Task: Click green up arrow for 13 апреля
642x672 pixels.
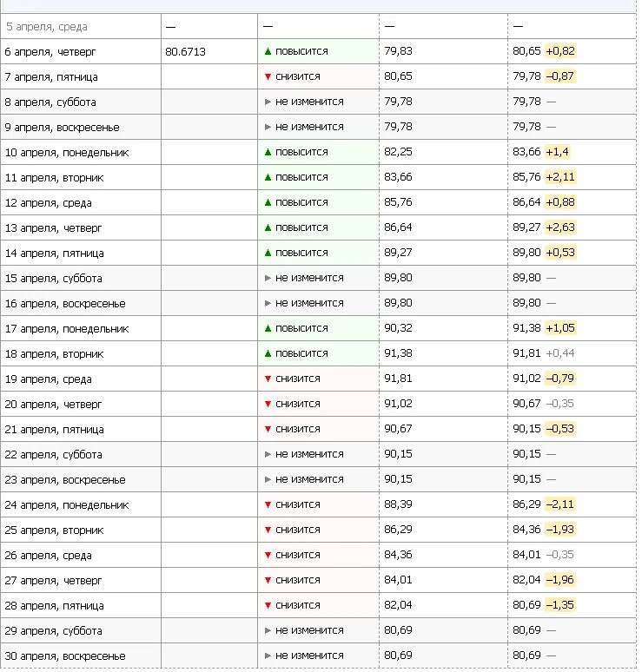Action: (x=268, y=227)
